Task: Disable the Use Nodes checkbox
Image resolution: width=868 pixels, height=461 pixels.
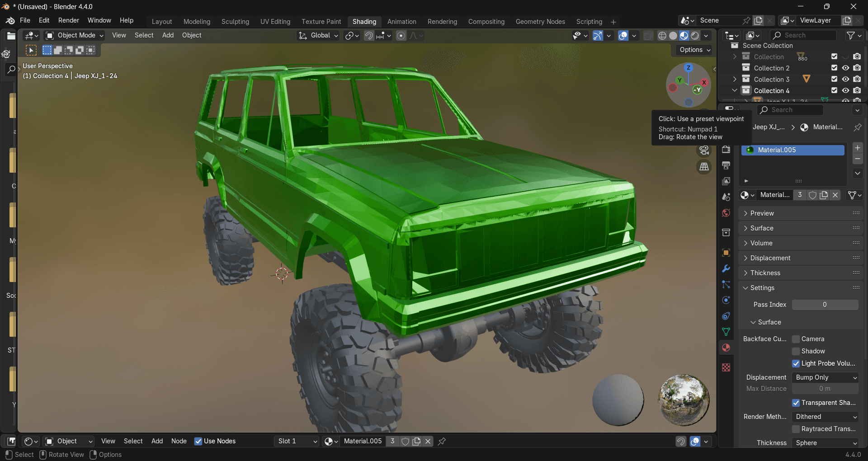Action: point(198,441)
